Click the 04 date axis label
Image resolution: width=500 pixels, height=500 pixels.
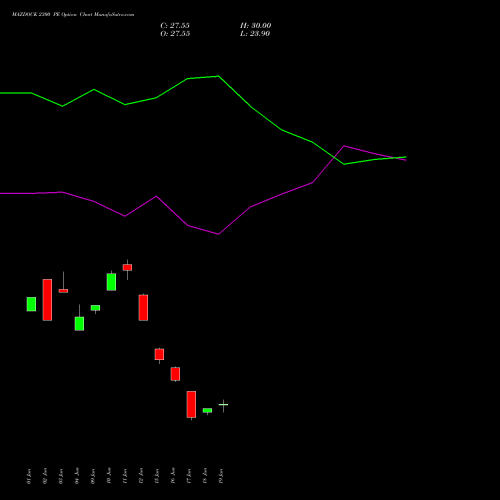77,476
